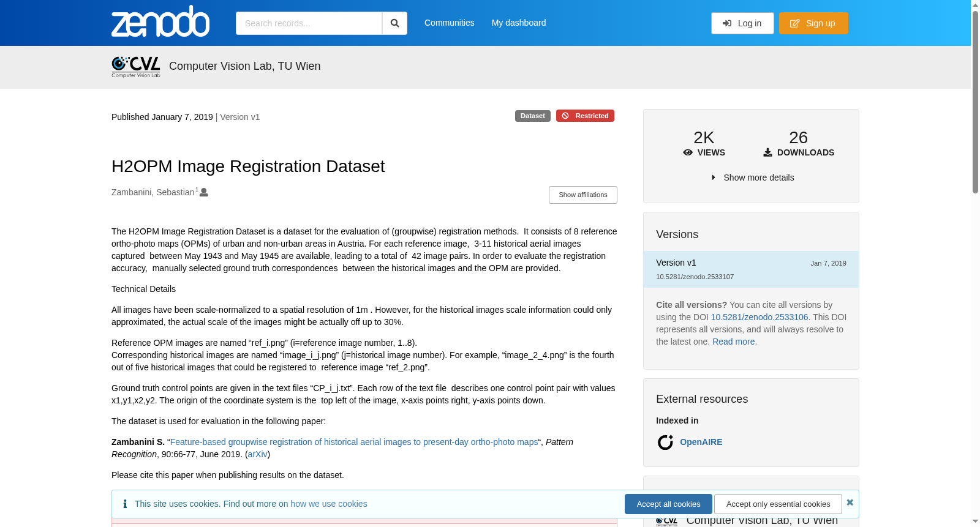This screenshot has height=527, width=980.
Task: Click DOI text 10.5281/zenodo.2533107
Action: click(x=695, y=277)
